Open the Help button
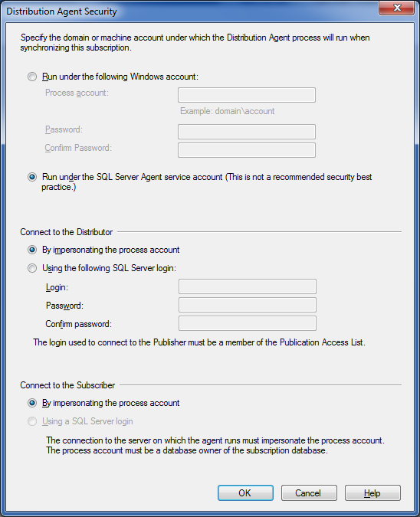Image resolution: width=420 pixels, height=517 pixels. point(372,493)
